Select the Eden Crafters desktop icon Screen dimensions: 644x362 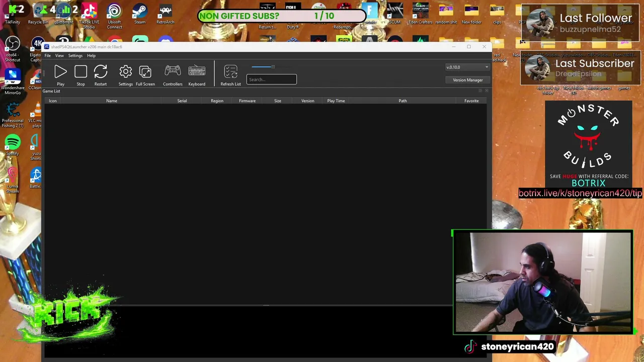point(421,14)
